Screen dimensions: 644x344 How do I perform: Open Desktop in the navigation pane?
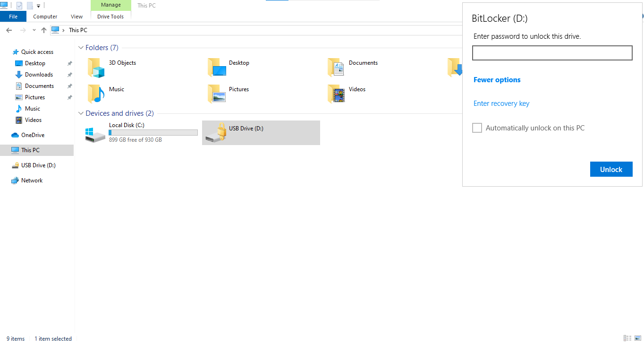[x=35, y=63]
